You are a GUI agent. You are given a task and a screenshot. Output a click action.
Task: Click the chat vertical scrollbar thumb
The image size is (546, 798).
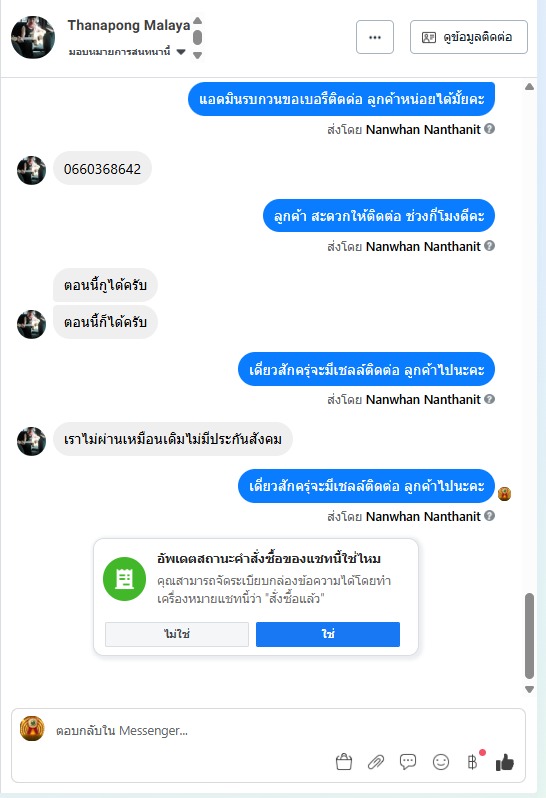point(529,636)
